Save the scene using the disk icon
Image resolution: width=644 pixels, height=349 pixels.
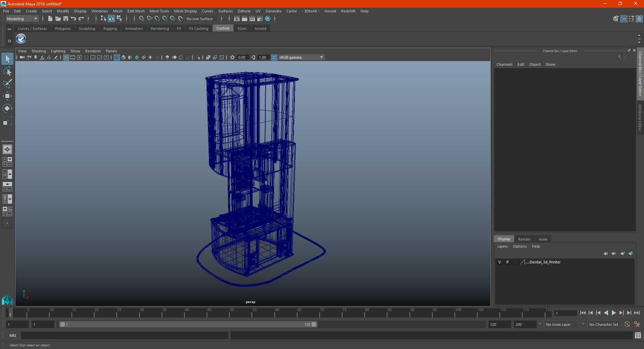tap(66, 19)
